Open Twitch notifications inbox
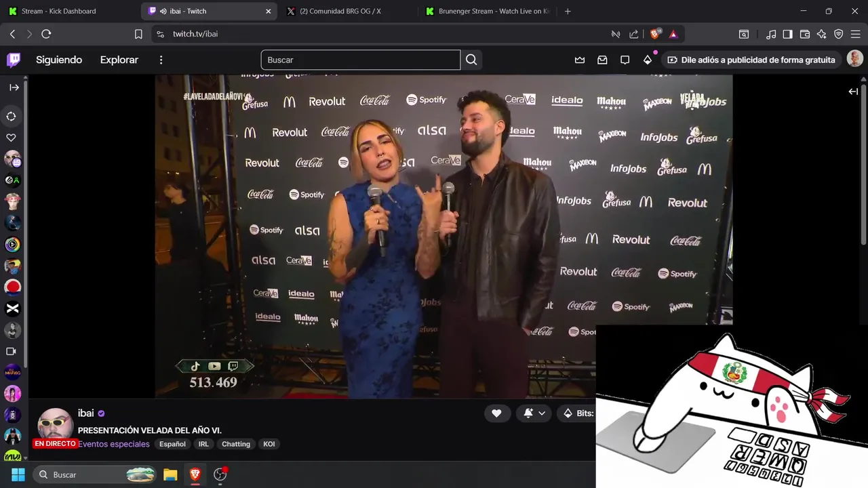Viewport: 868px width, 488px height. (x=602, y=60)
